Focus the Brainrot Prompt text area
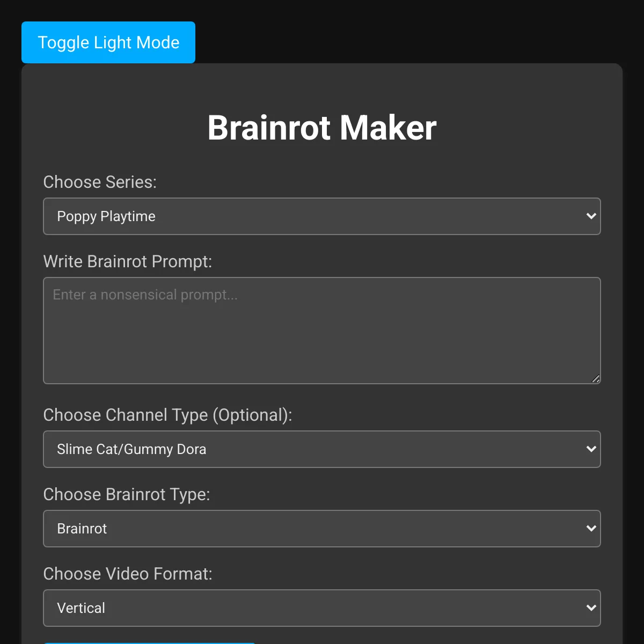 [x=322, y=331]
